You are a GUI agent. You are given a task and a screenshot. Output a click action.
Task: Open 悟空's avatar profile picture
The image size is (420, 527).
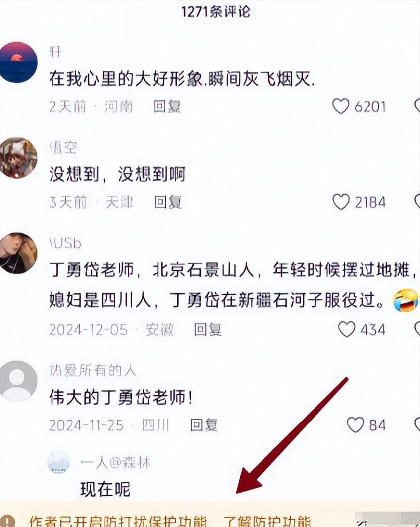(x=18, y=158)
